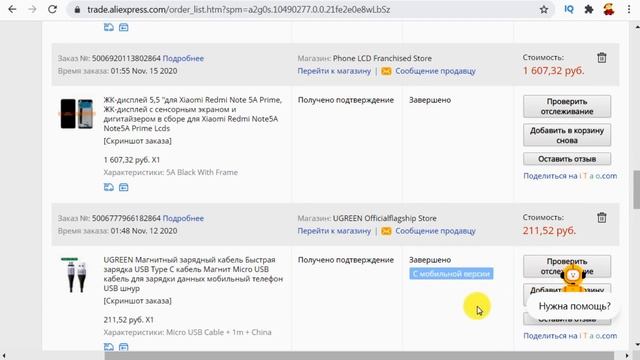Click the UGREEN Officialflagship Store name
Image resolution: width=640 pixels, height=360 pixels.
point(384,218)
